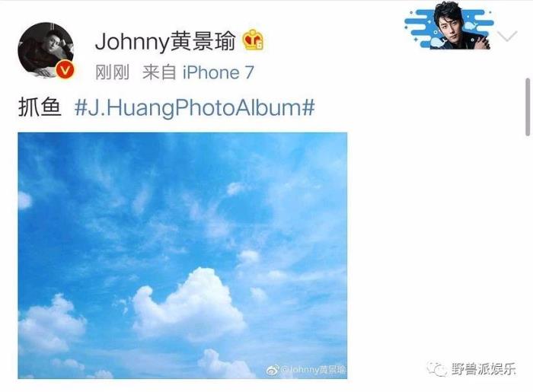Click the number 6 level on crown badge
Screen dimensions: 533x392
(x=260, y=45)
